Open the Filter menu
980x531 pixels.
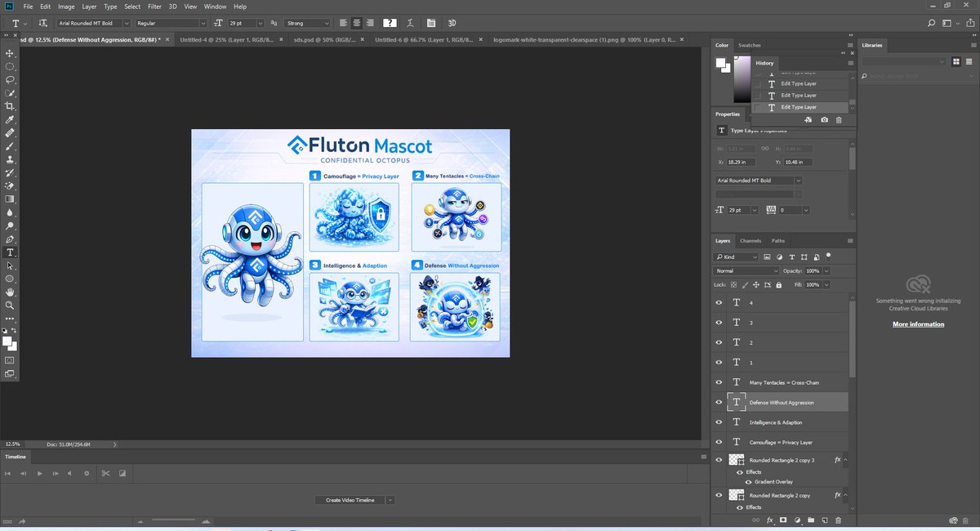click(154, 7)
